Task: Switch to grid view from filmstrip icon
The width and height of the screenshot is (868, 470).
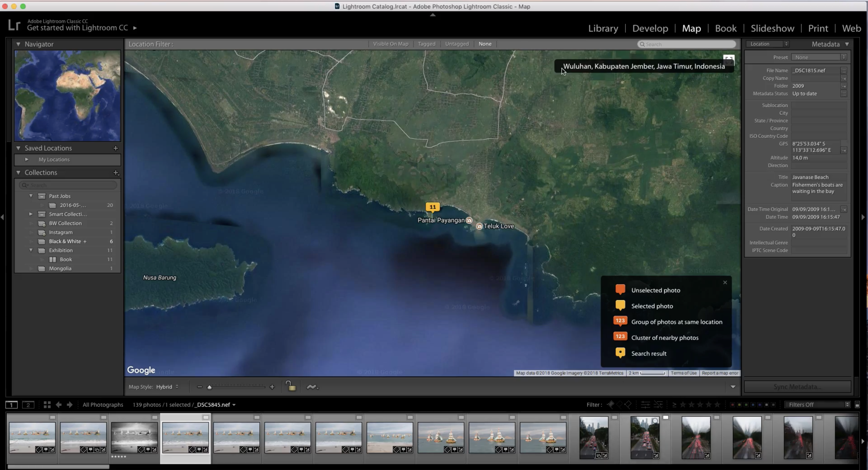Action: pyautogui.click(x=47, y=405)
